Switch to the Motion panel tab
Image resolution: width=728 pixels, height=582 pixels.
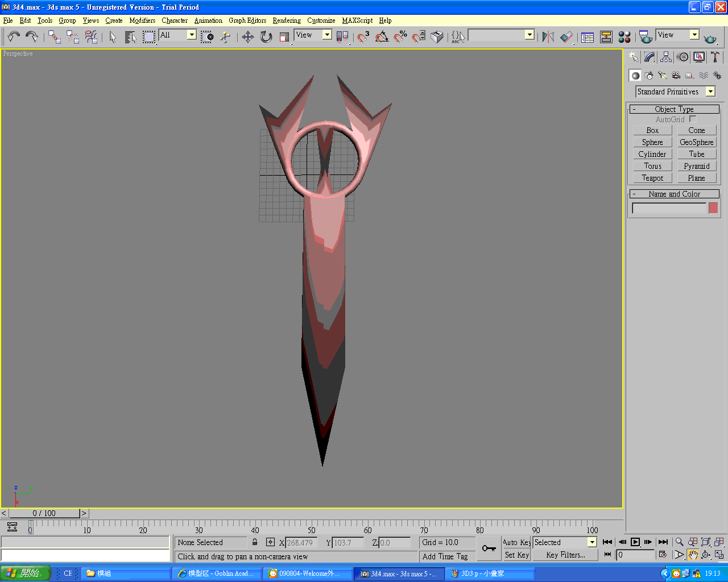tap(682, 57)
